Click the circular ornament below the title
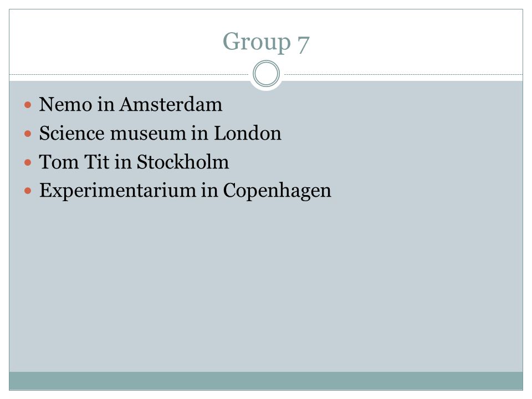 pyautogui.click(x=267, y=74)
